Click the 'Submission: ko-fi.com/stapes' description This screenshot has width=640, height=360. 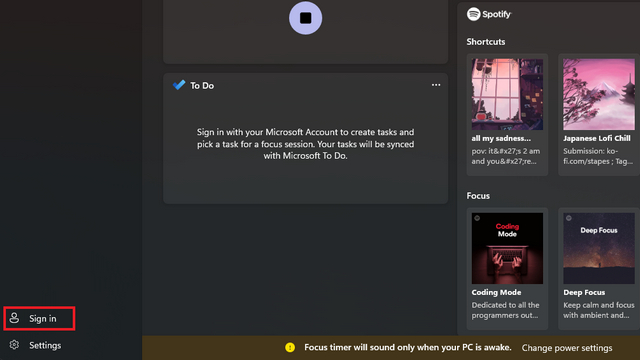pyautogui.click(x=598, y=156)
